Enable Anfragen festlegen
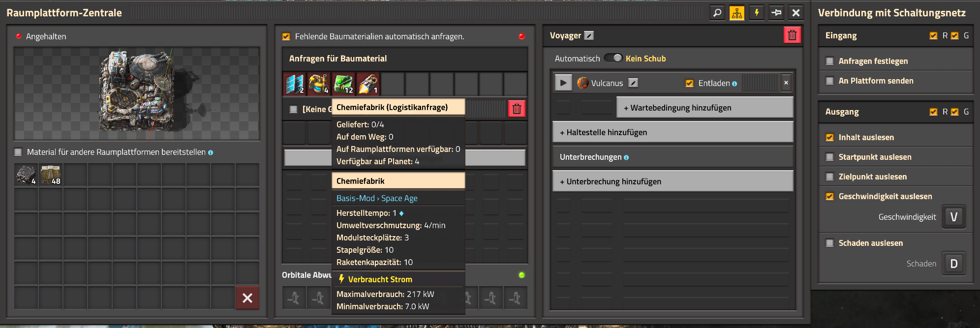This screenshot has height=328, width=980. [830, 61]
